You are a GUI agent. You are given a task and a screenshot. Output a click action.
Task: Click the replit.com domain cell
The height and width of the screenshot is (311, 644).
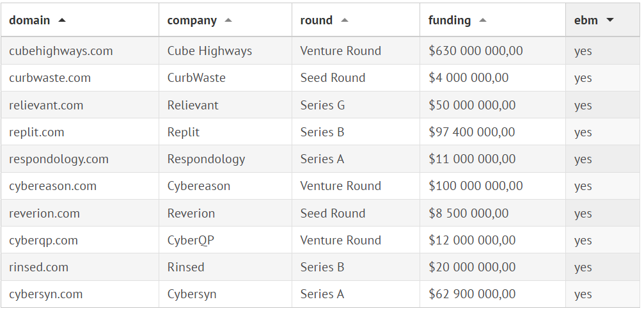(36, 132)
